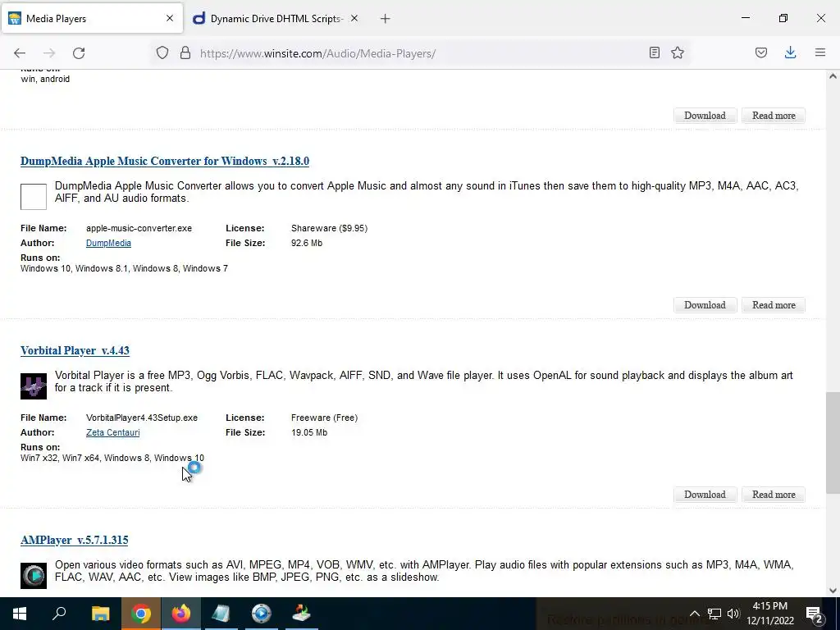Screen dimensions: 840x630
Task: Open tracking protection shield icon
Action: point(162,53)
